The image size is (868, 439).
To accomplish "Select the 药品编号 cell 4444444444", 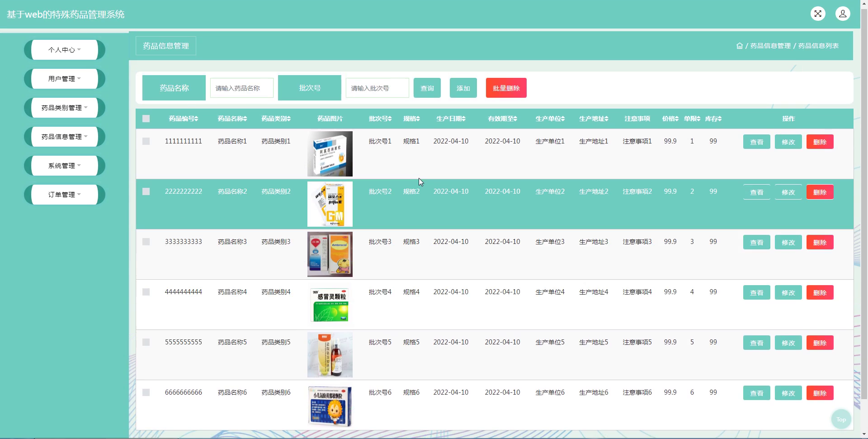I will (x=184, y=292).
